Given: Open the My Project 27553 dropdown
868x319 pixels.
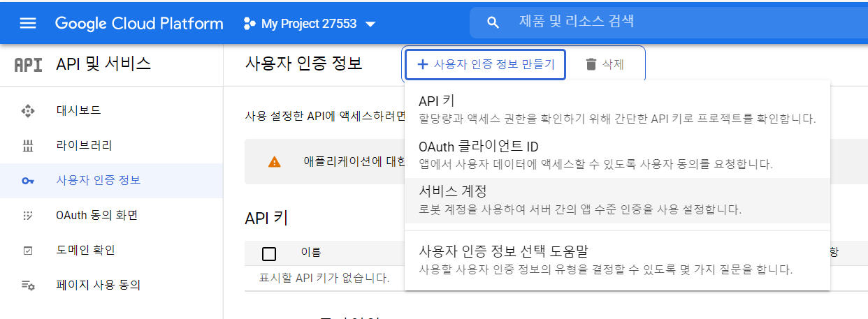Looking at the screenshot, I should [x=310, y=24].
